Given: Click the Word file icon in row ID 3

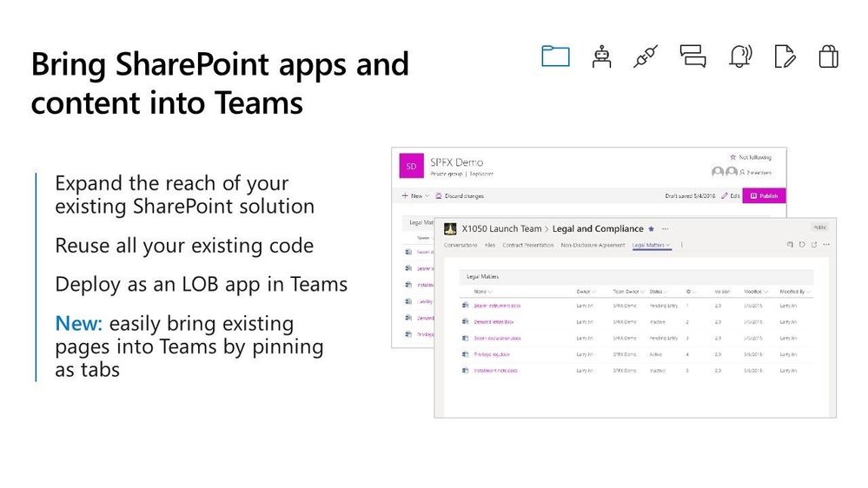Looking at the screenshot, I should 465,338.
